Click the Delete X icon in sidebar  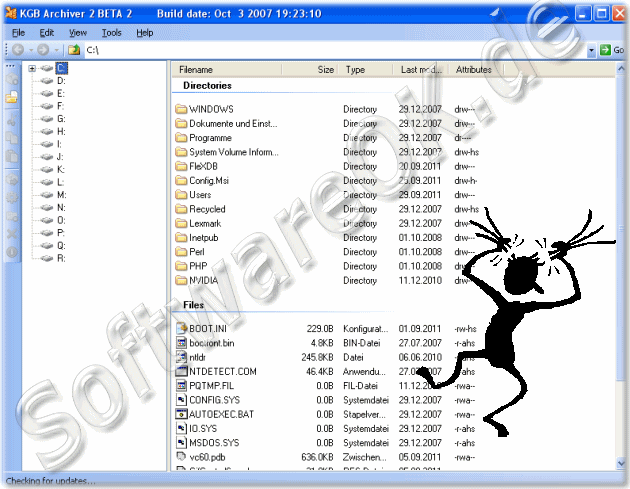click(12, 233)
